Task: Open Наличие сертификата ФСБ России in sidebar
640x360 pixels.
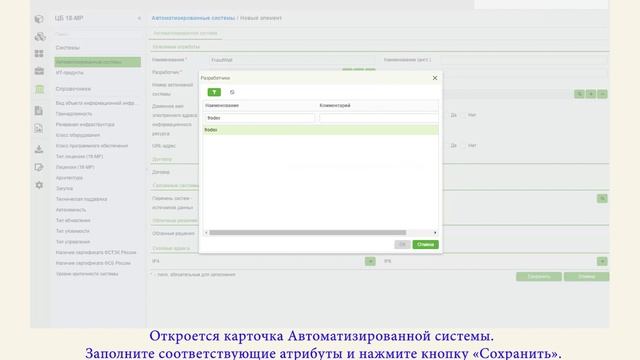Action: pos(93,263)
